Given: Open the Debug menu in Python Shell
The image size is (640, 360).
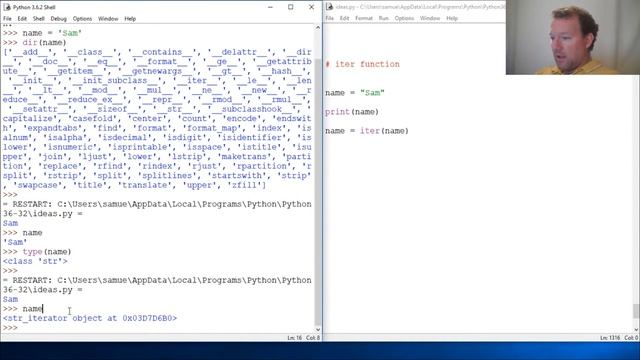Looking at the screenshot, I should click(x=58, y=19).
